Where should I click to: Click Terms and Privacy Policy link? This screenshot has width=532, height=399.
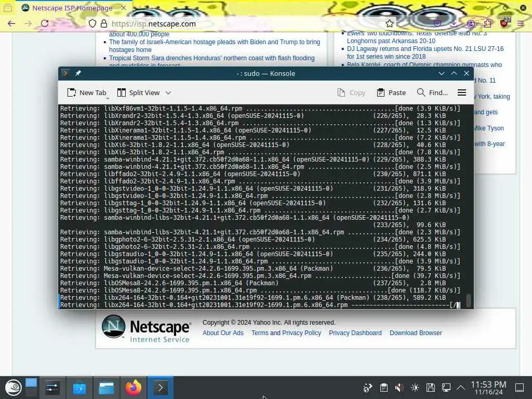click(286, 333)
